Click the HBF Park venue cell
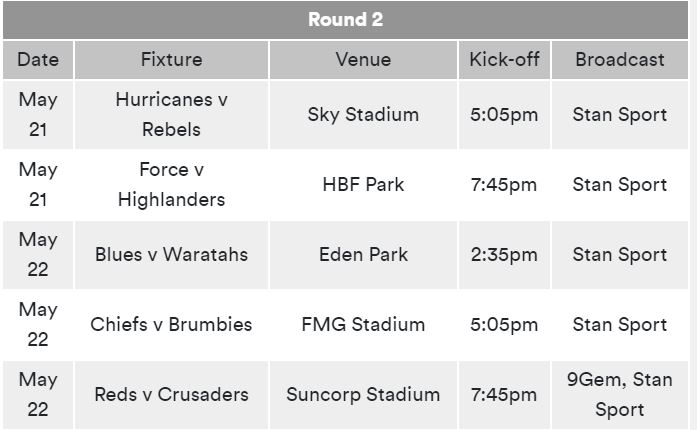 tap(363, 185)
